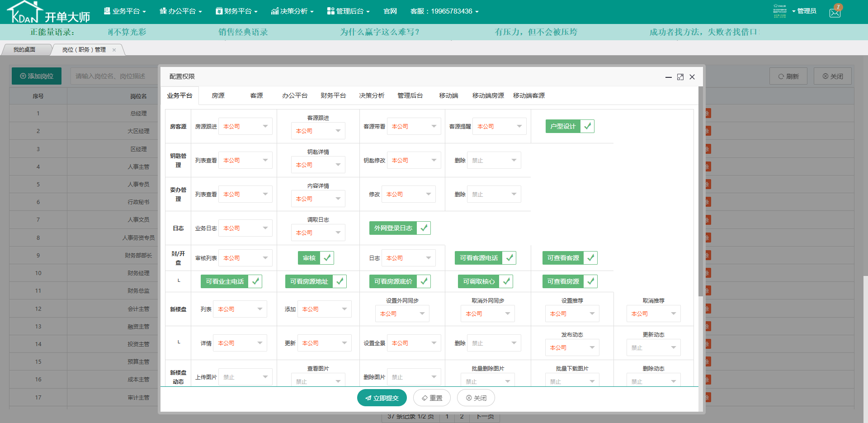Maximize the 配置权限 dialog
This screenshot has height=423, width=868.
[680, 77]
